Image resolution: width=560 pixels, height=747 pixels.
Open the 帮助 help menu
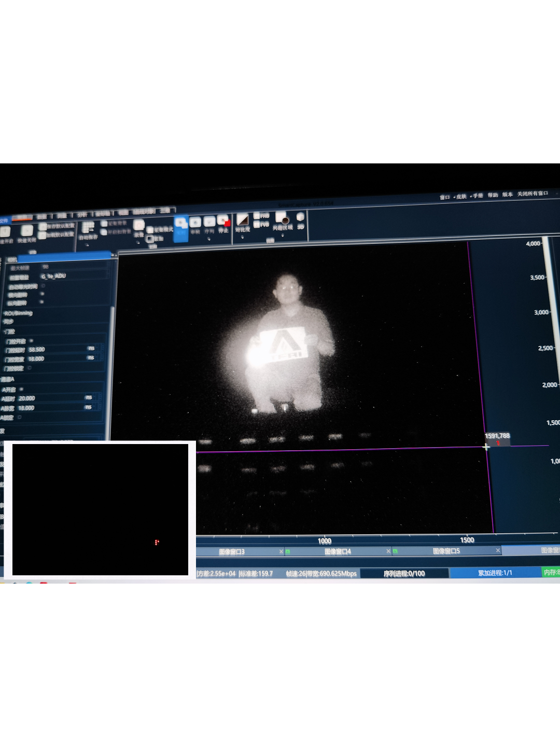tap(492, 195)
